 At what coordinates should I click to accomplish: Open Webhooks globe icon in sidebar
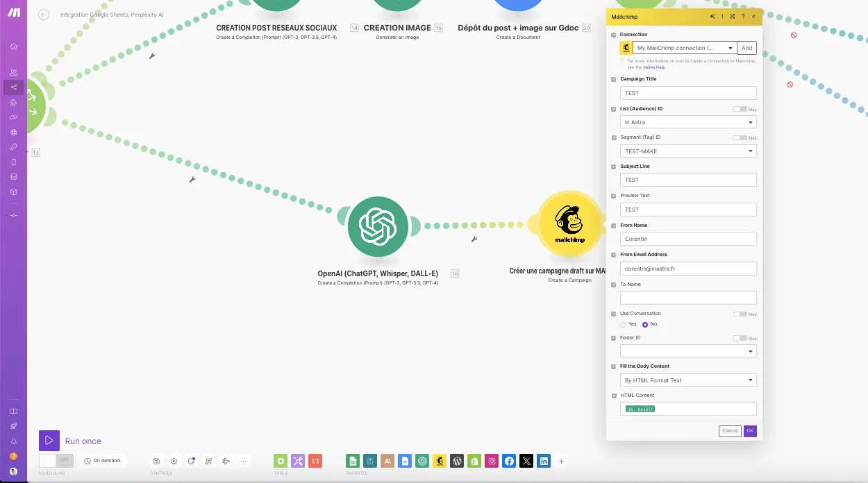13,132
